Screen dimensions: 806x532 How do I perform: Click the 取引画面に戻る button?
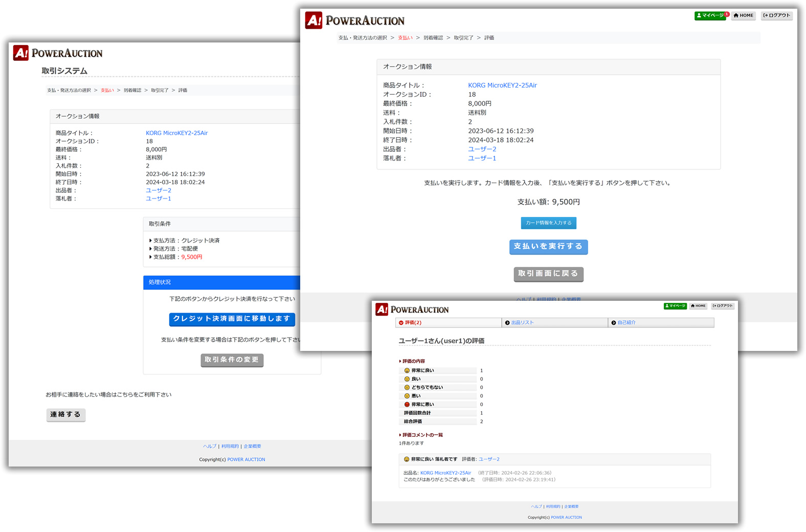pyautogui.click(x=548, y=274)
